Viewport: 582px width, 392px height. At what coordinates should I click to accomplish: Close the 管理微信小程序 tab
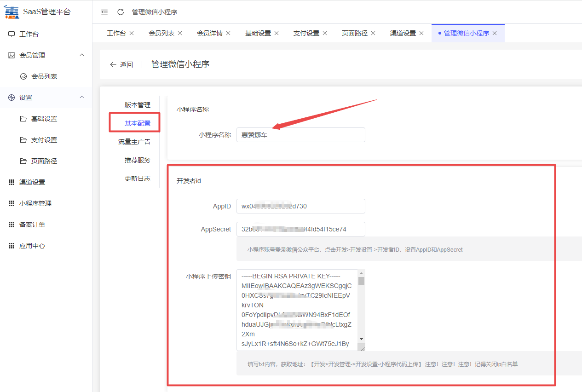(495, 33)
